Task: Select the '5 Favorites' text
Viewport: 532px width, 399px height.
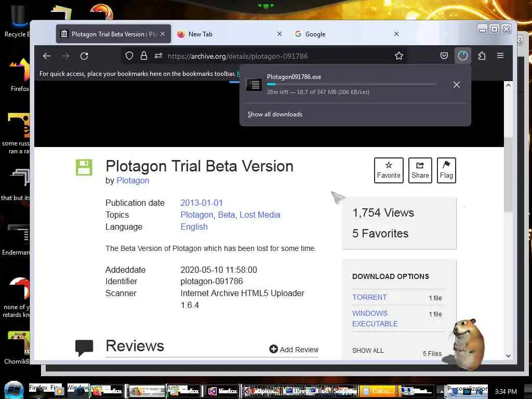Action: click(x=380, y=233)
